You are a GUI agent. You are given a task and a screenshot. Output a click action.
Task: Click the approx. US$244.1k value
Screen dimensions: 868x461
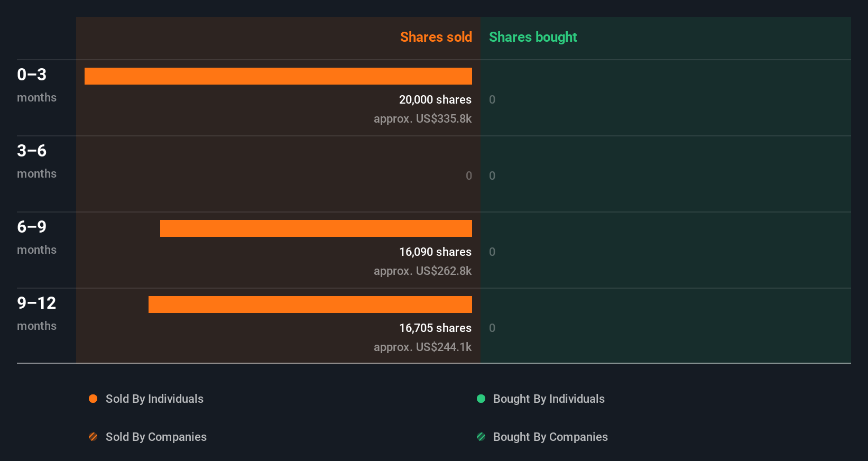(422, 347)
